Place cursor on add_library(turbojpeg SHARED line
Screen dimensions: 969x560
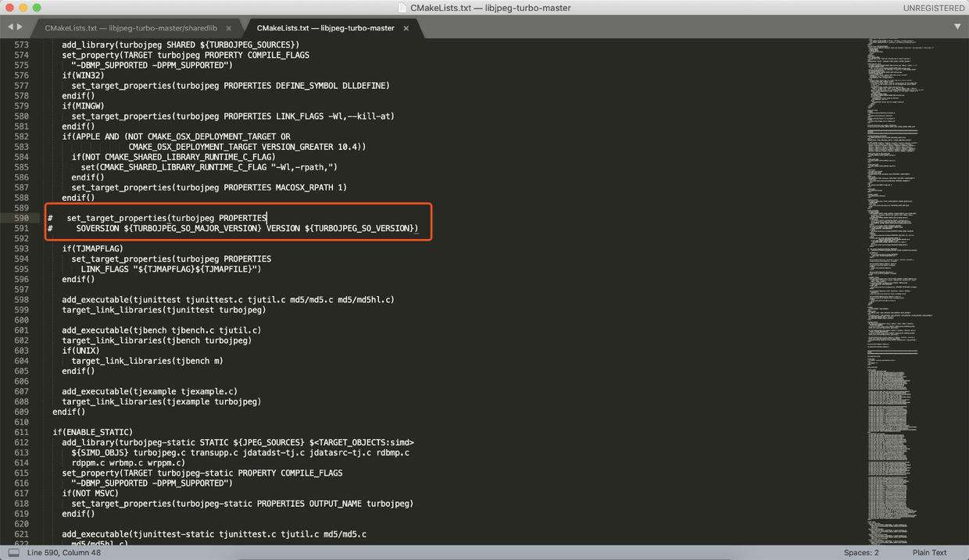click(181, 45)
